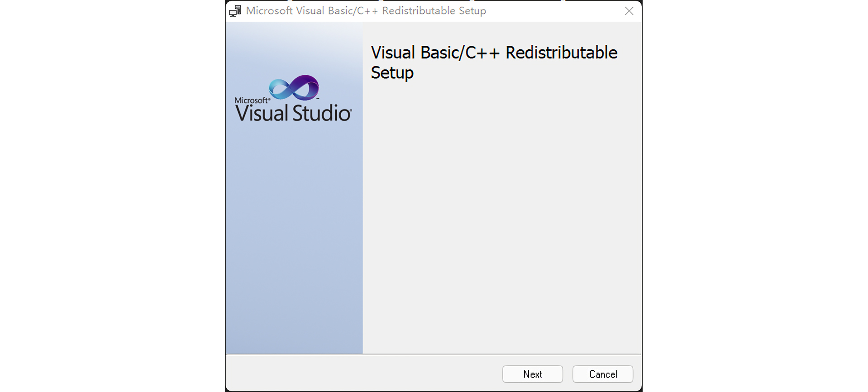Click the Next button
The width and height of the screenshot is (868, 392).
[532, 374]
